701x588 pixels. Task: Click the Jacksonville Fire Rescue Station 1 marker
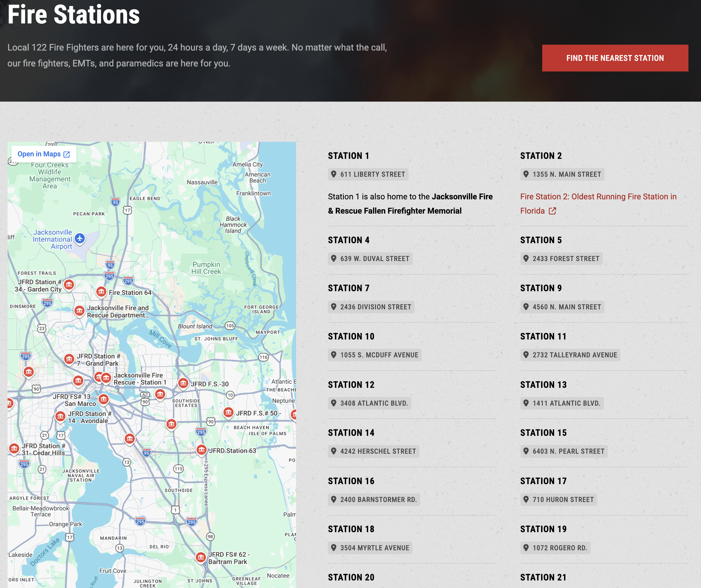(x=106, y=378)
